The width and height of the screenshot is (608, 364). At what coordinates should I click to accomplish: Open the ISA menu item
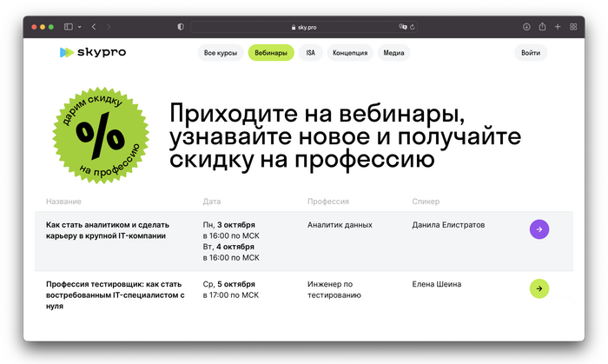pos(311,53)
